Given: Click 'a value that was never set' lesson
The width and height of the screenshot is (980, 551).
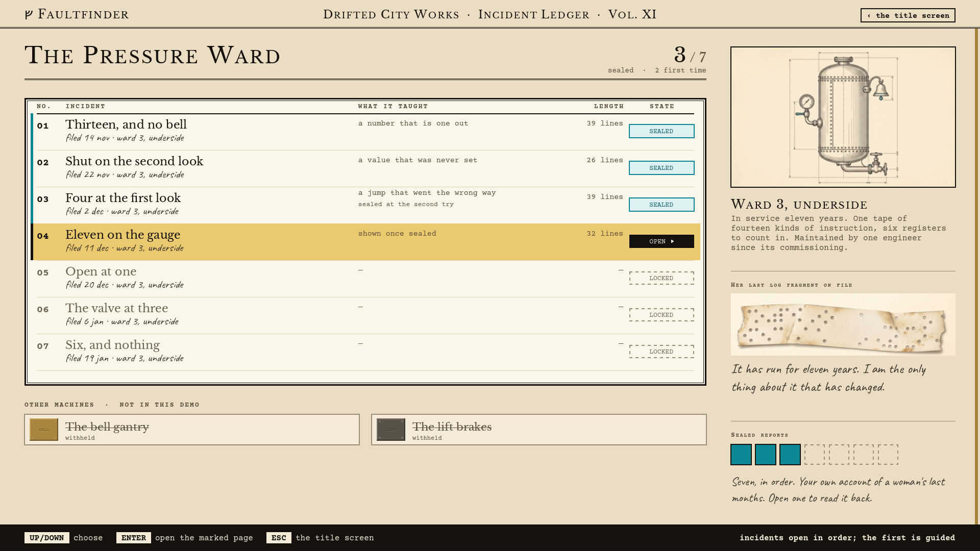Looking at the screenshot, I should (x=418, y=160).
